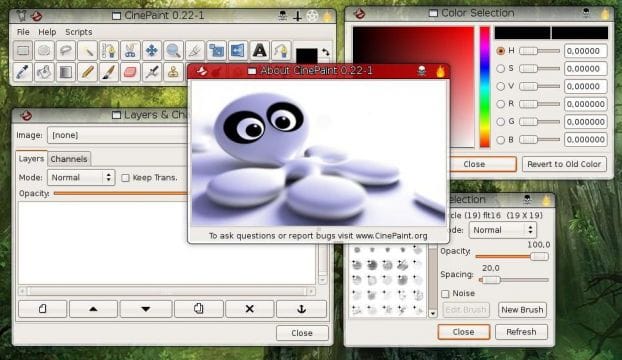The height and width of the screenshot is (360, 622).
Task: Delete layer with the X button
Action: (250, 309)
